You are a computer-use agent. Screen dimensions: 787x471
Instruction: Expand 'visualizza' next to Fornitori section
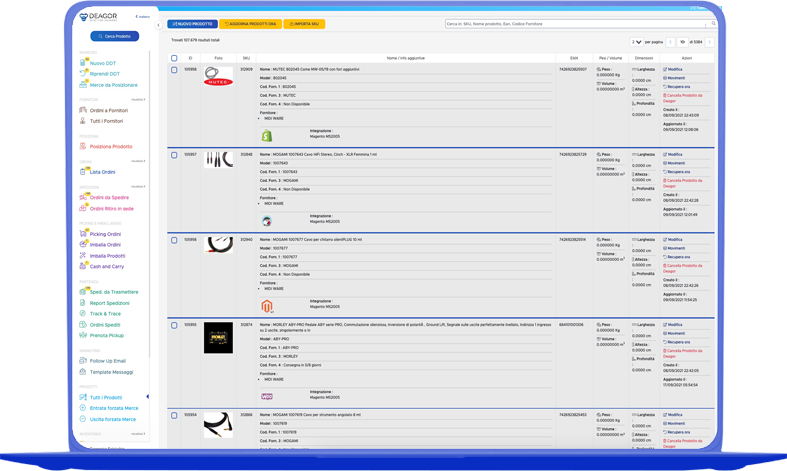pyautogui.click(x=138, y=99)
